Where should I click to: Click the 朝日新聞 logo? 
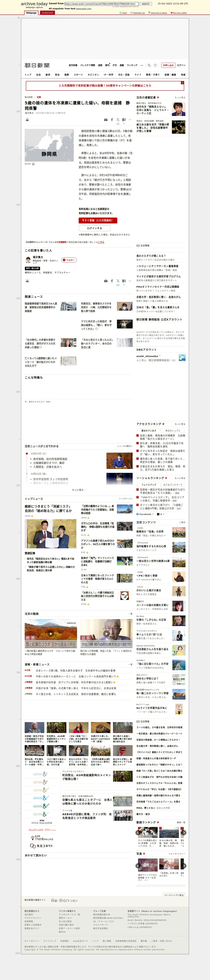(x=37, y=65)
